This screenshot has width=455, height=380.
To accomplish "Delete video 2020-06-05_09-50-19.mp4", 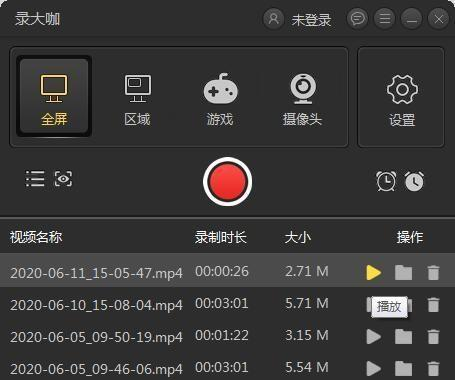I will tap(433, 337).
